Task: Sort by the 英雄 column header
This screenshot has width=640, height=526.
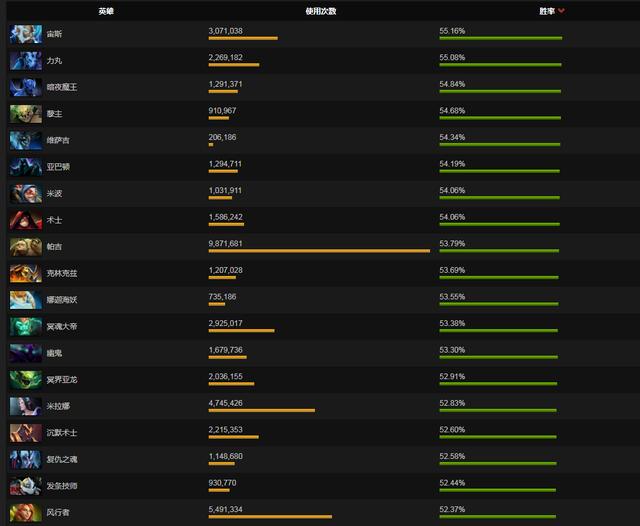Action: coord(106,11)
